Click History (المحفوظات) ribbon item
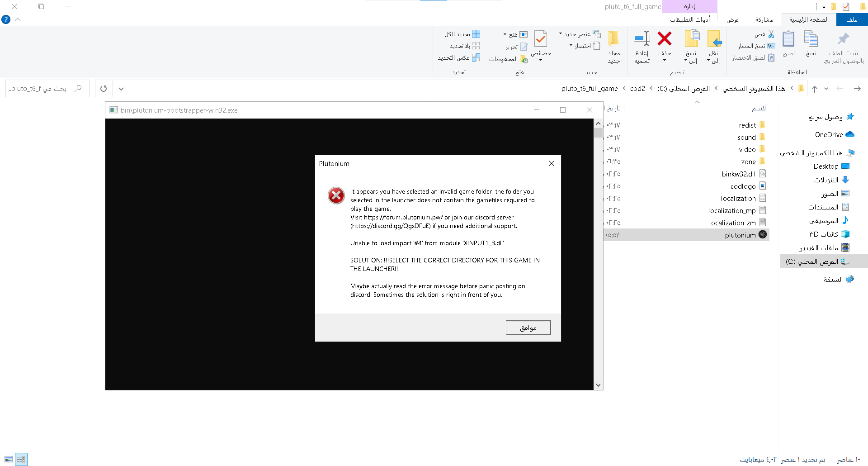This screenshot has width=868, height=466. coord(509,59)
